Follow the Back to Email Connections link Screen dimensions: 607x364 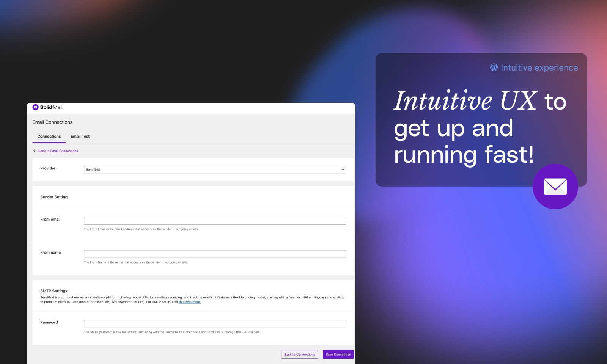point(58,151)
